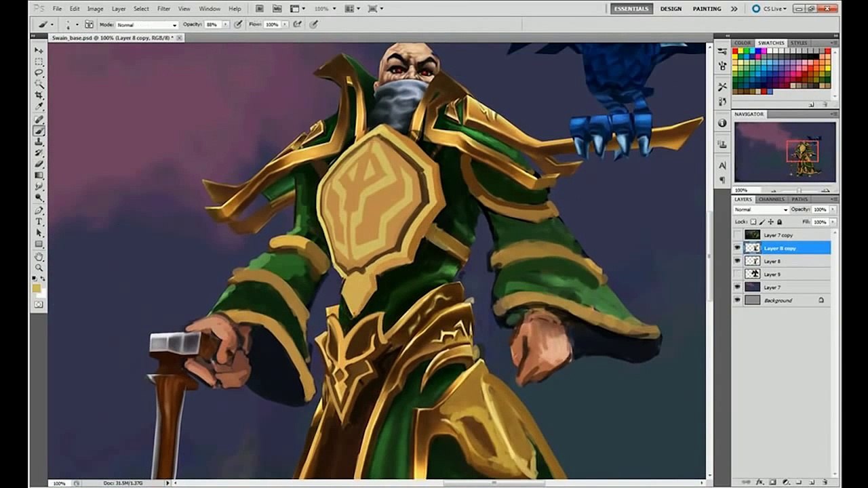Hide the Background layer

coord(737,300)
